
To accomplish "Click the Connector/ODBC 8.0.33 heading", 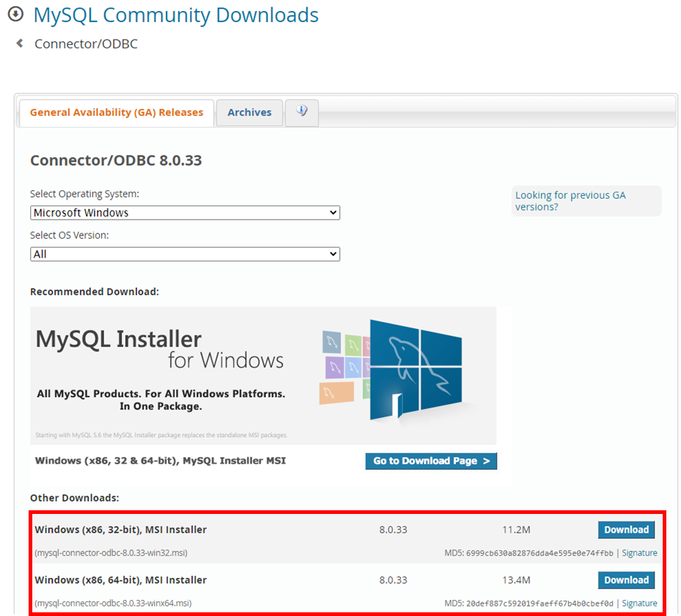I will 116,161.
